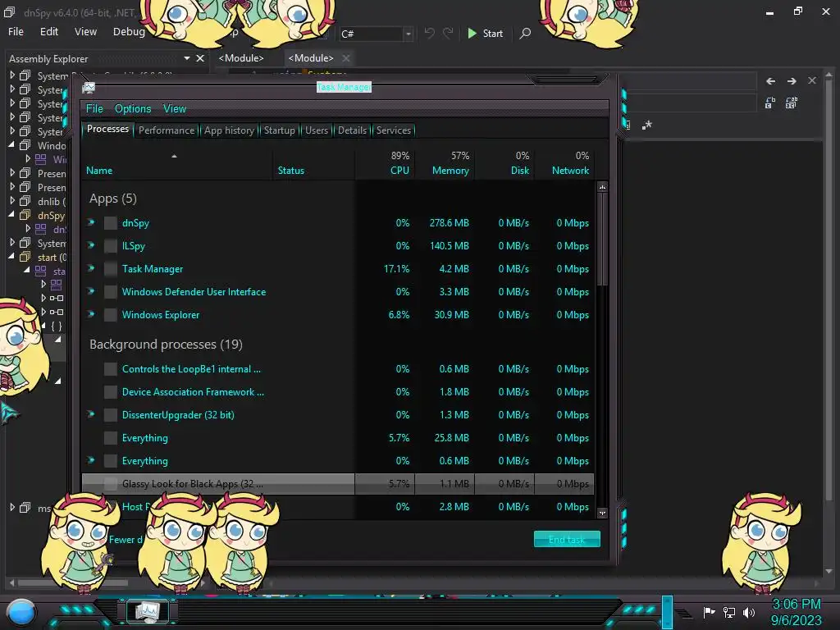Go to previous match with left arrow
The image size is (840, 630).
[x=771, y=81]
